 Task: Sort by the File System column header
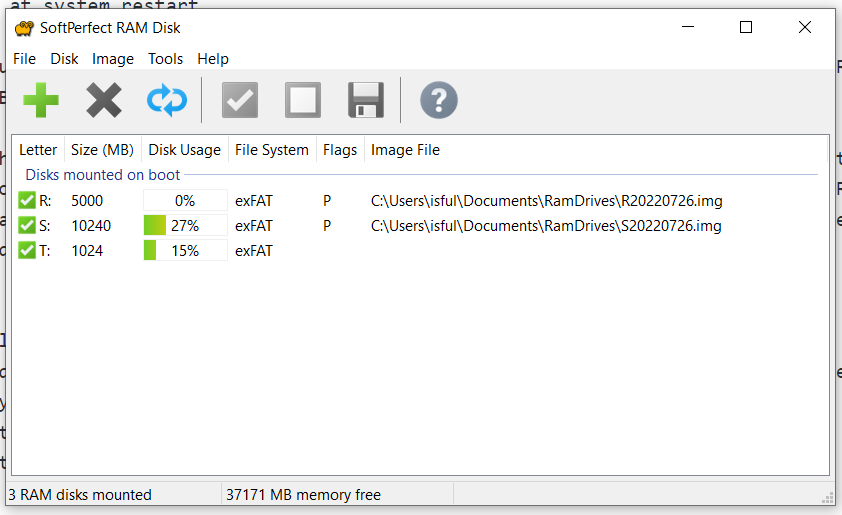(272, 150)
